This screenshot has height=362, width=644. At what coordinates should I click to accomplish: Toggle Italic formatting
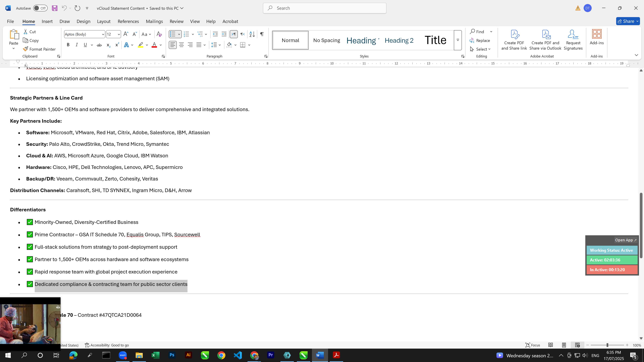point(76,45)
